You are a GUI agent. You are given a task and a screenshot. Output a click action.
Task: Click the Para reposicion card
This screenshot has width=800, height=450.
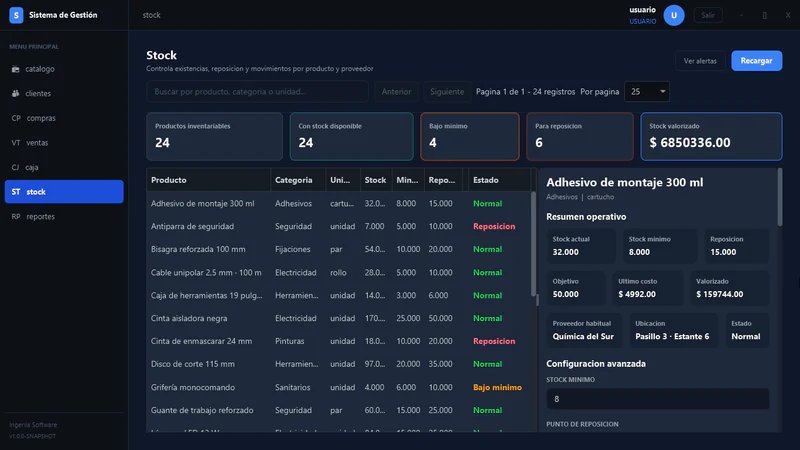[x=580, y=136]
